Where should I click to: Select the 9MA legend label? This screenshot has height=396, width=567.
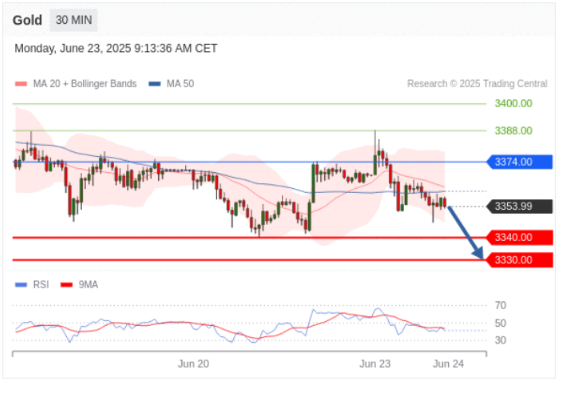(x=88, y=285)
